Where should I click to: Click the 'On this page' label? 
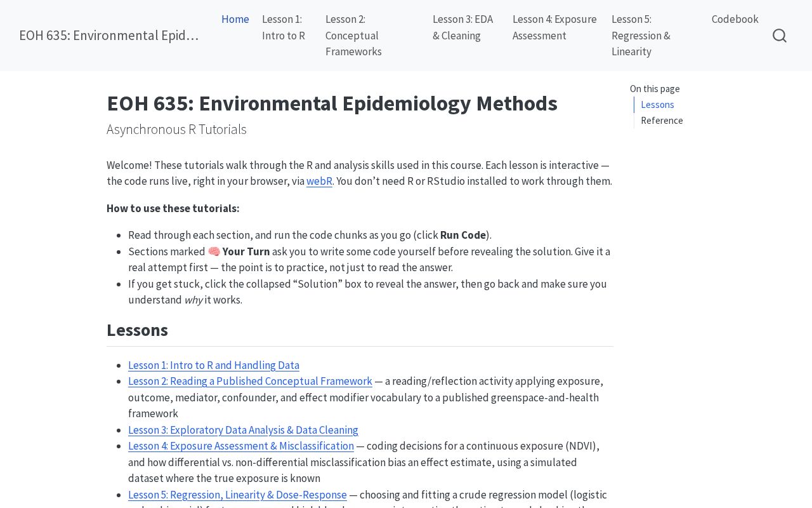click(x=655, y=89)
